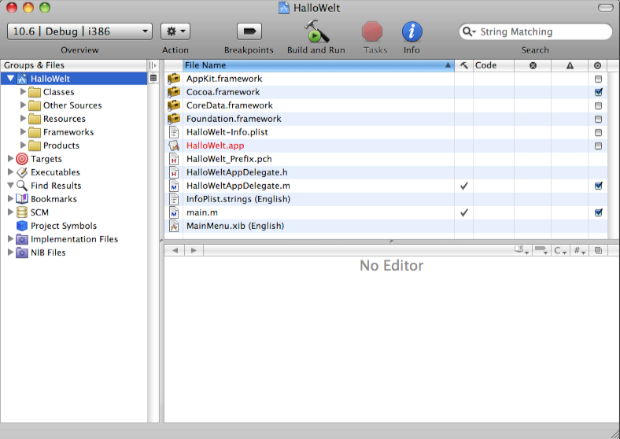Select the Targets bullseye icon
The image size is (620, 439).
[x=22, y=159]
